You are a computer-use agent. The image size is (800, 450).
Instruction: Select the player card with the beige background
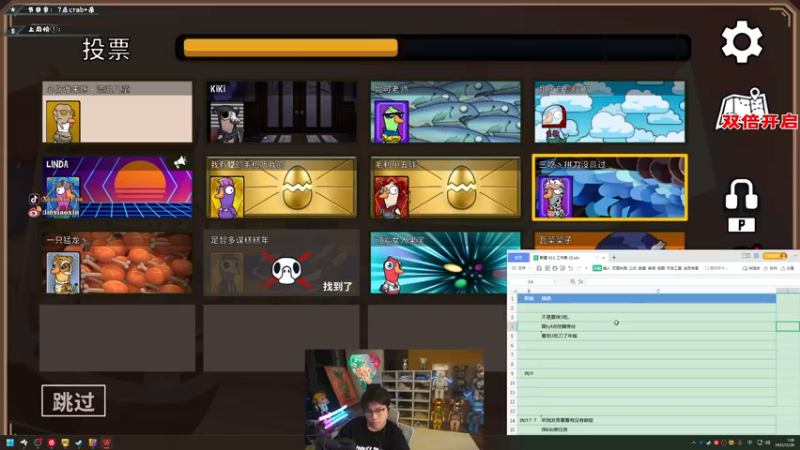pyautogui.click(x=117, y=112)
